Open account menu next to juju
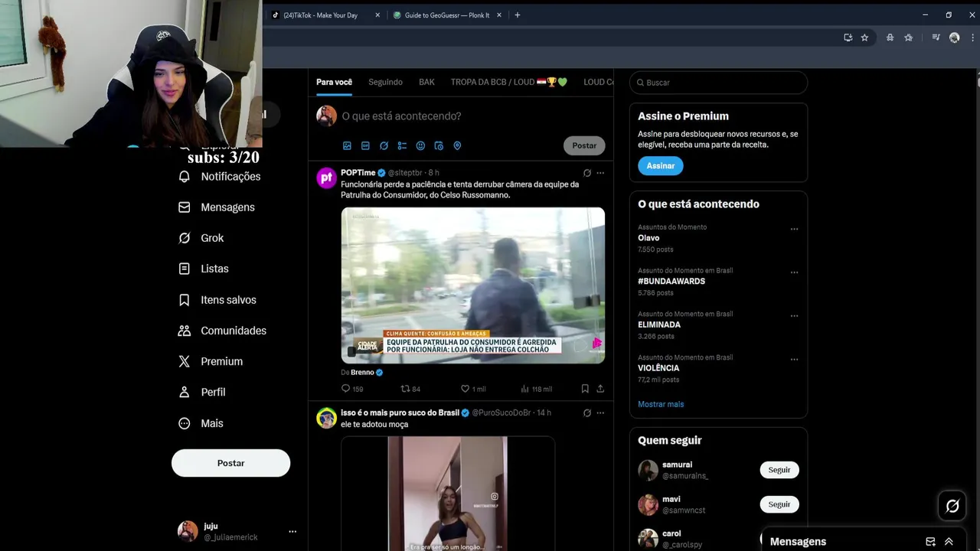The width and height of the screenshot is (980, 551). (292, 531)
